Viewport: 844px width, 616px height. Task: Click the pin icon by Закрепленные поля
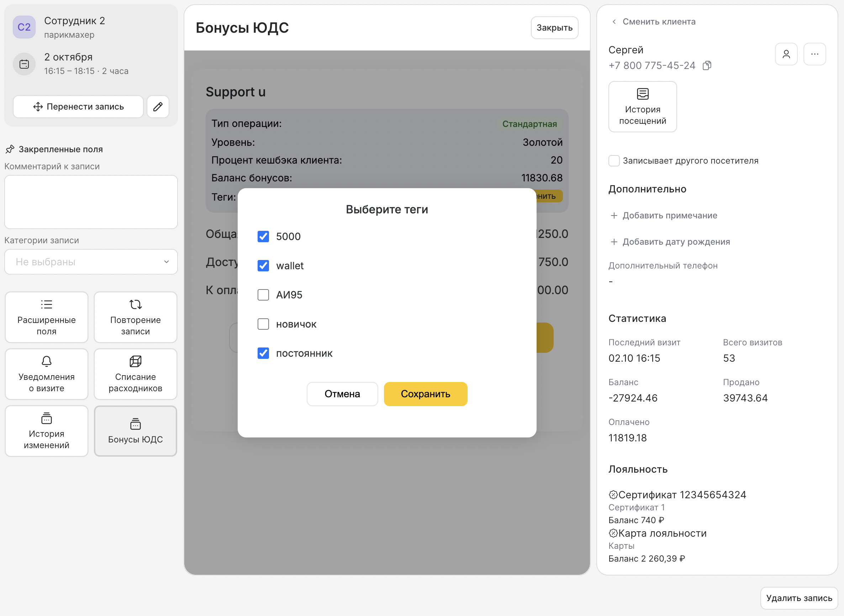[x=10, y=149]
